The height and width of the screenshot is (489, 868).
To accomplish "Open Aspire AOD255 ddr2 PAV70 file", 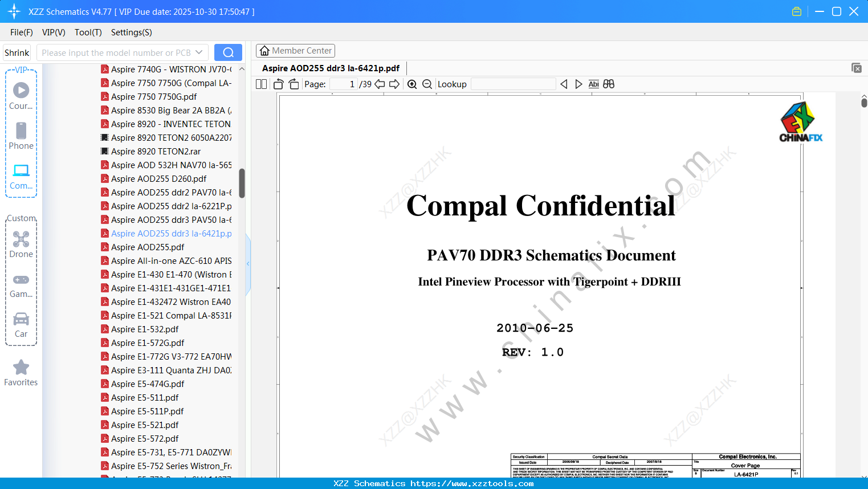I will (x=166, y=193).
